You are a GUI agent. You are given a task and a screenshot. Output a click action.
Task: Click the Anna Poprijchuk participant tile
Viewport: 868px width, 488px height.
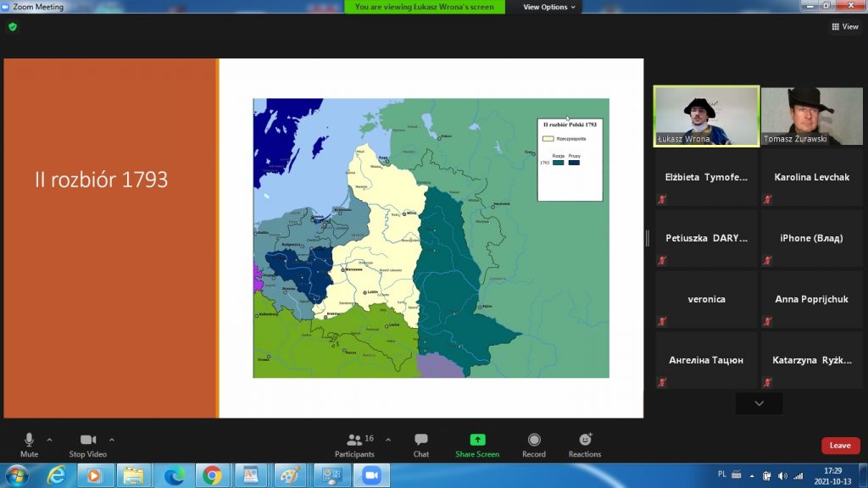(811, 299)
